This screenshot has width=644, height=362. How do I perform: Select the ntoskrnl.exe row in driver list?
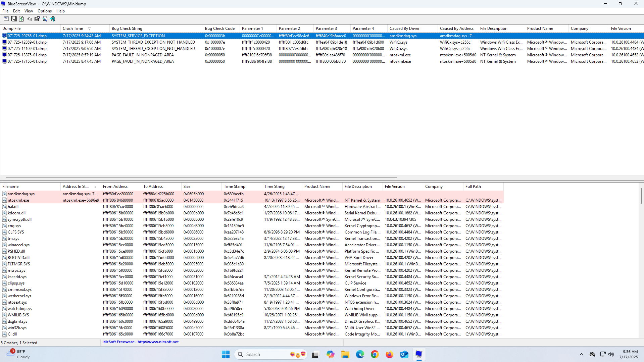(x=18, y=200)
